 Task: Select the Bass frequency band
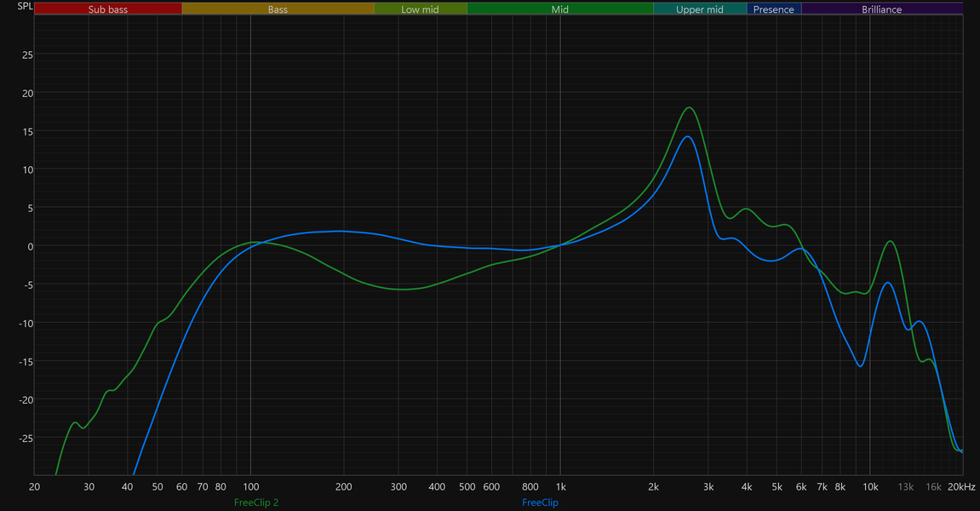coord(278,9)
